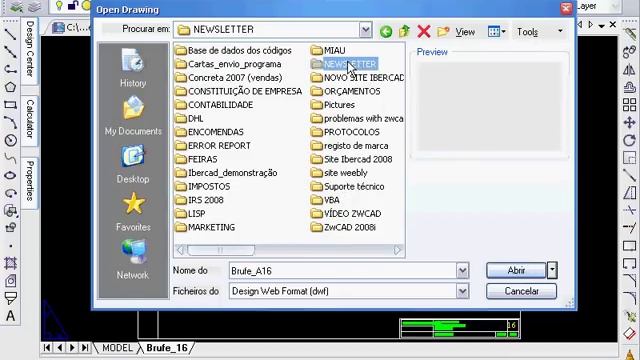Select the registo de marca folder

click(349, 146)
